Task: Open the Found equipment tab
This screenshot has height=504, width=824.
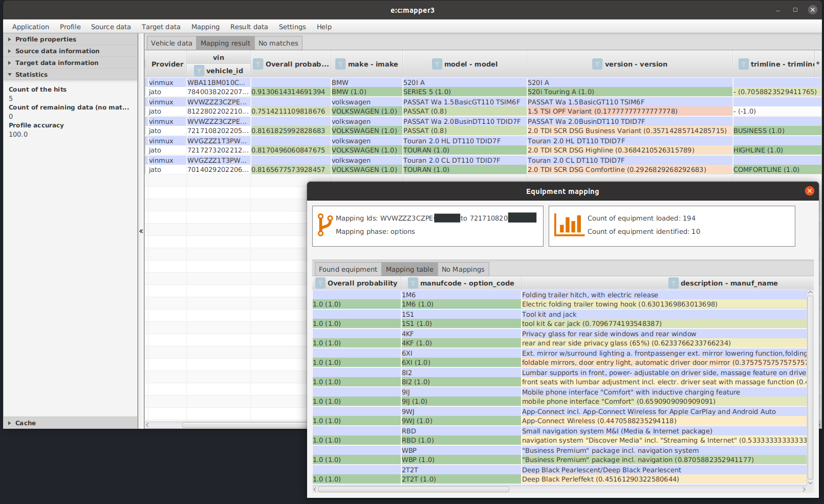Action: coord(348,269)
